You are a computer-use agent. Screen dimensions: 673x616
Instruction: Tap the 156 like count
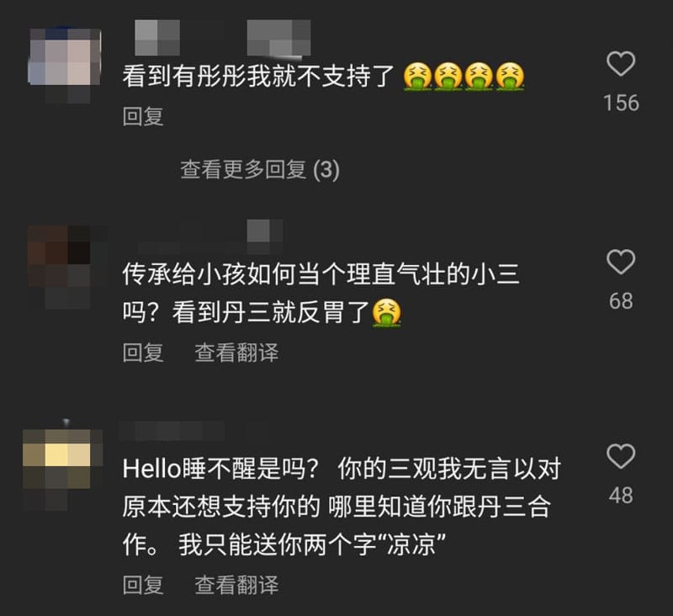(621, 103)
